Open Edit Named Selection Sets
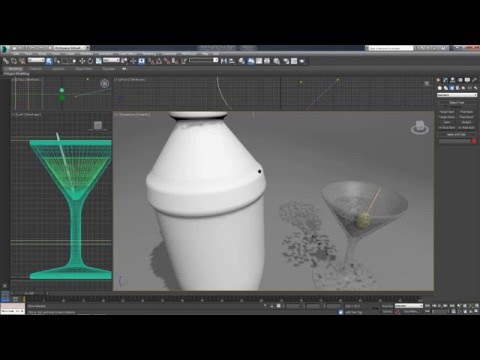Image resolution: width=480 pixels, height=360 pixels. (x=184, y=61)
